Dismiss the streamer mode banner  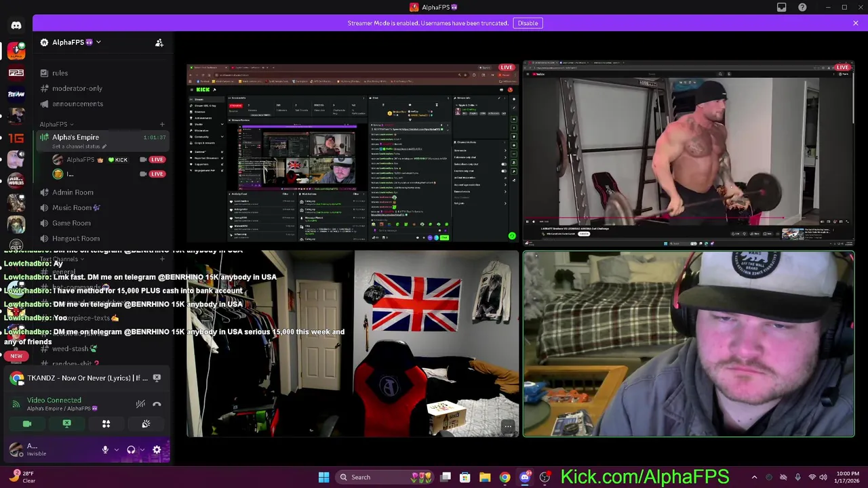point(855,23)
